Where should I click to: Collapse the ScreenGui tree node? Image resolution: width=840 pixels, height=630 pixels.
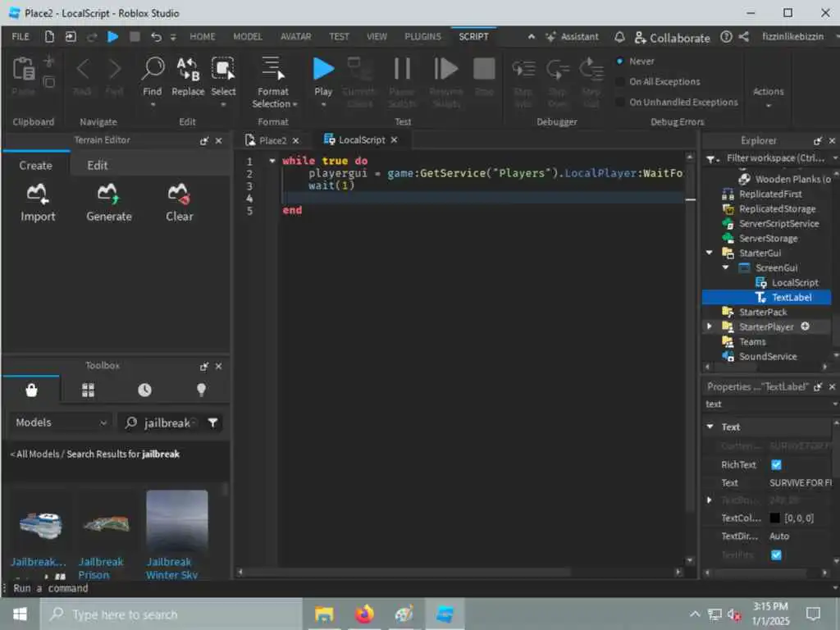tap(725, 267)
